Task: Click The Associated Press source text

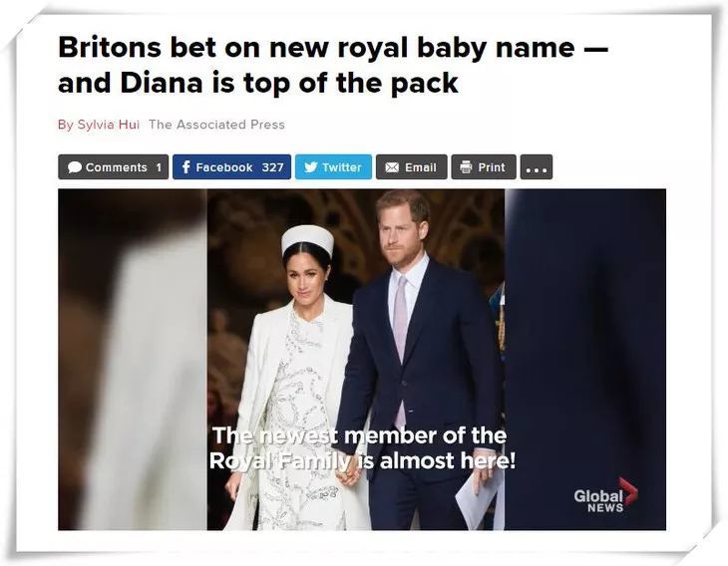Action: coord(216,125)
